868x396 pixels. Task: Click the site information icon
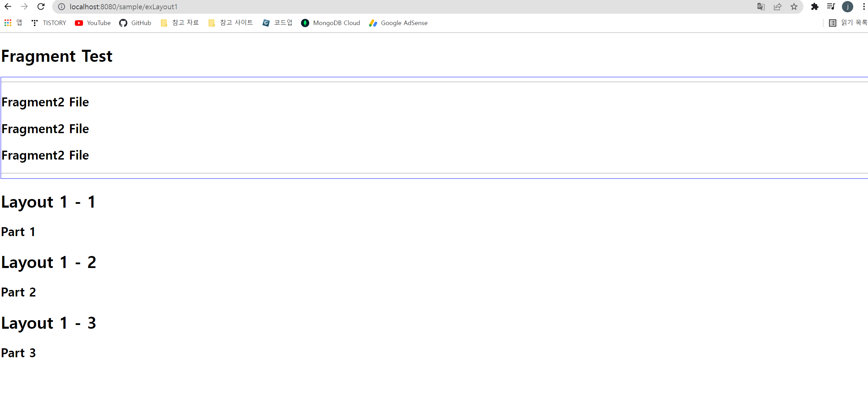tap(61, 7)
